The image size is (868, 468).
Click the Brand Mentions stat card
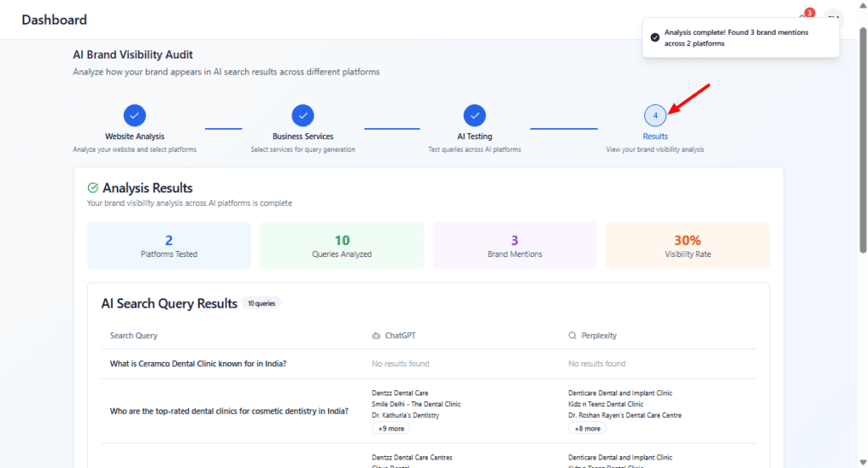pos(515,245)
